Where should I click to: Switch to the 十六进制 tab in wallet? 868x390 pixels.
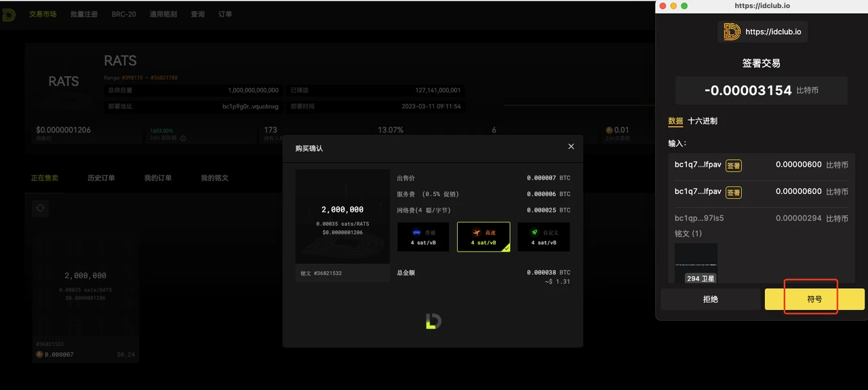[702, 121]
